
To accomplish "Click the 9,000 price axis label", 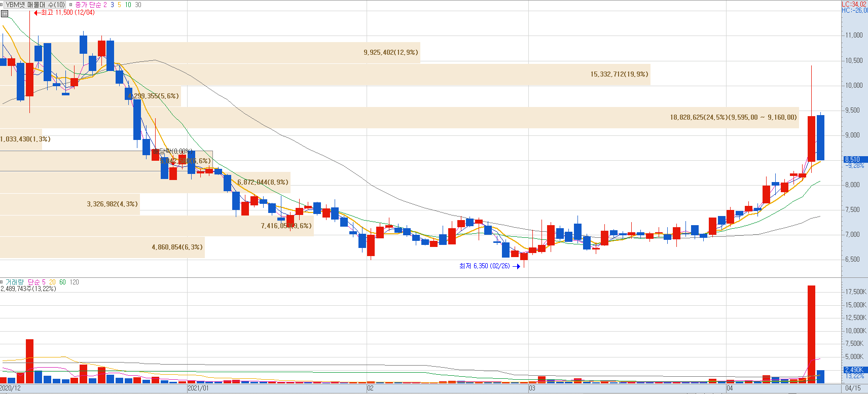I will coord(852,135).
